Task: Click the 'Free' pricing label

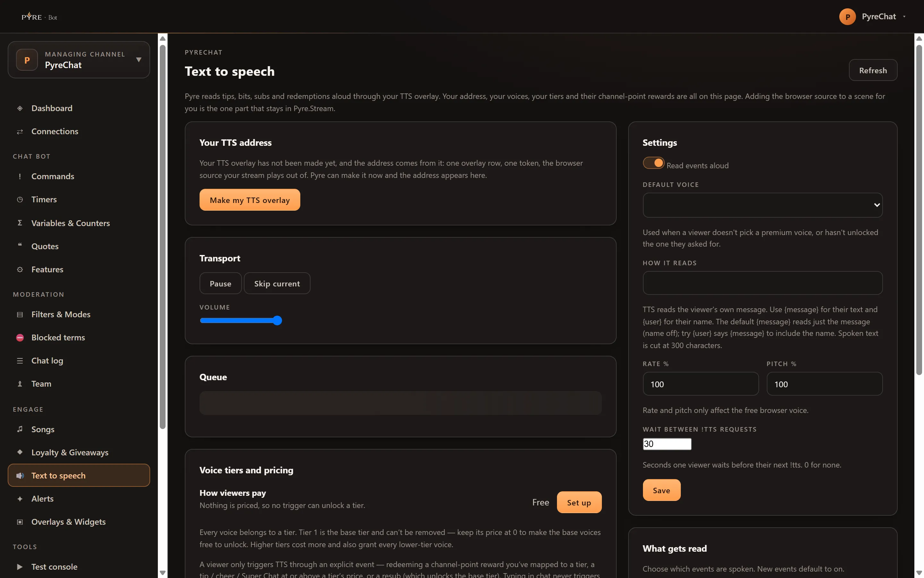Action: pyautogui.click(x=541, y=503)
